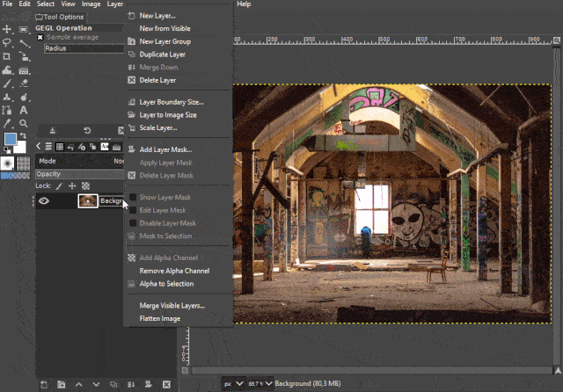Open the Help menu
This screenshot has width=563, height=392.
[x=244, y=4]
